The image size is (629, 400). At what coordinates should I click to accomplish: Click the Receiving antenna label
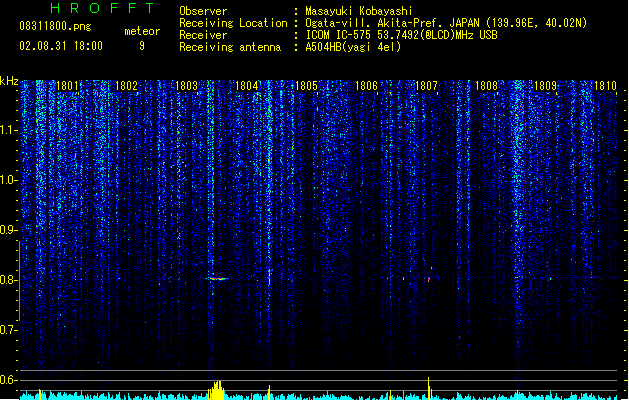[x=230, y=47]
